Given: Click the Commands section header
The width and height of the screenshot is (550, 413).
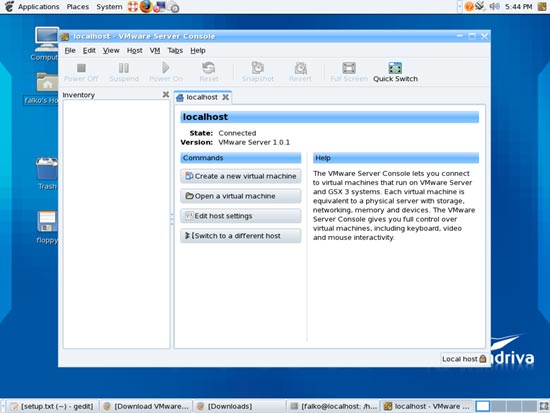Looking at the screenshot, I should [x=241, y=158].
